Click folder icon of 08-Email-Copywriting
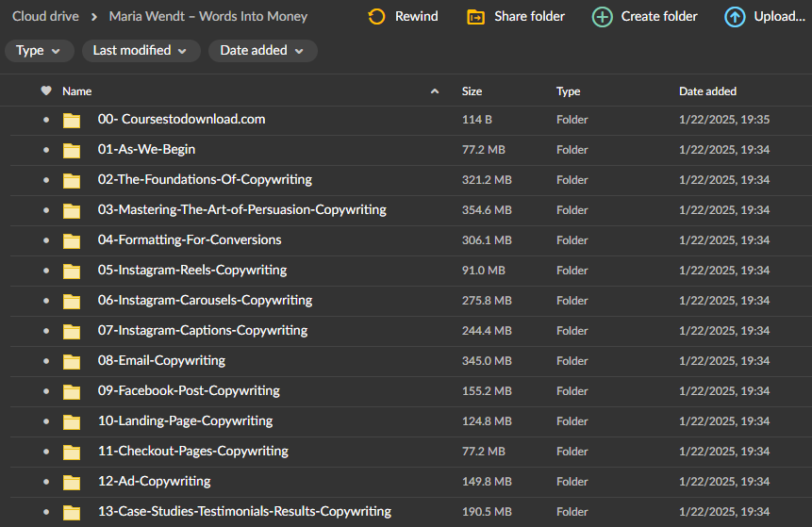Viewport: 812px width, 527px height. coord(72,361)
